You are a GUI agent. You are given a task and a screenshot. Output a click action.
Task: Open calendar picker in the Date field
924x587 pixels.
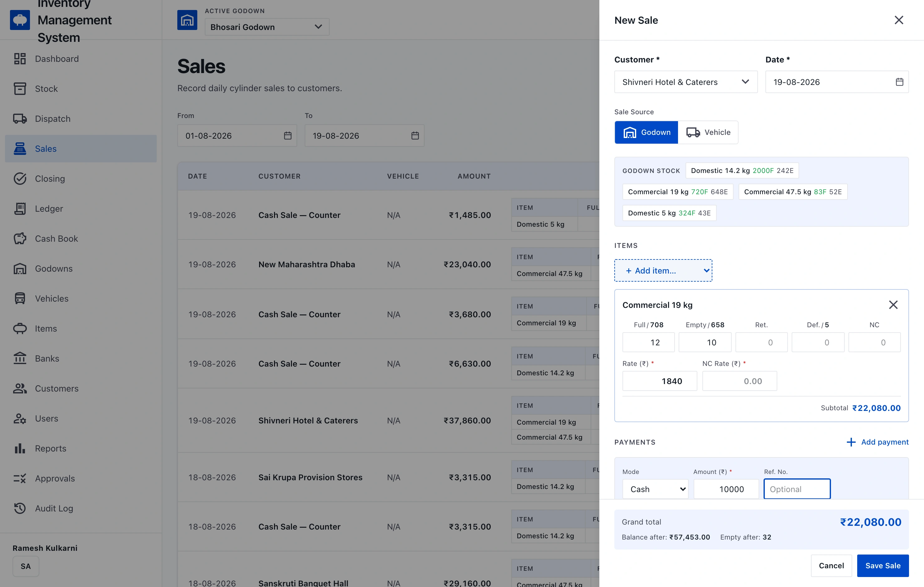click(899, 82)
